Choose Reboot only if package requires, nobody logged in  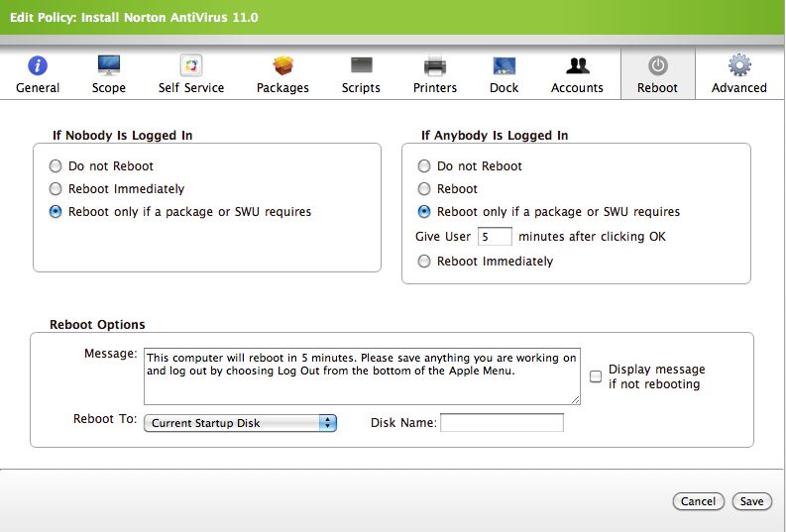(56, 211)
